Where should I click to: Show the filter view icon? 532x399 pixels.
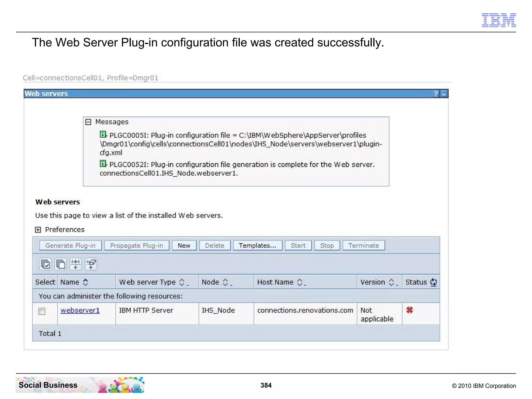tap(76, 264)
